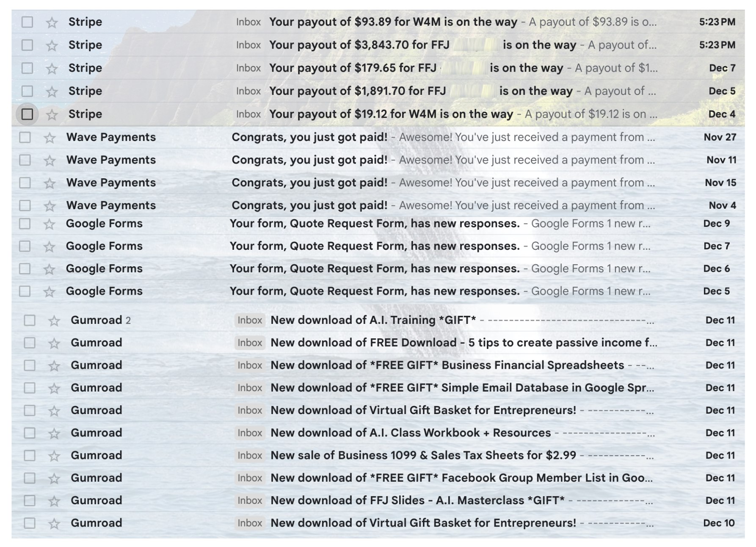Select the Stripe $19.12 payout email checkbox
The width and height of the screenshot is (756, 547).
point(27,114)
